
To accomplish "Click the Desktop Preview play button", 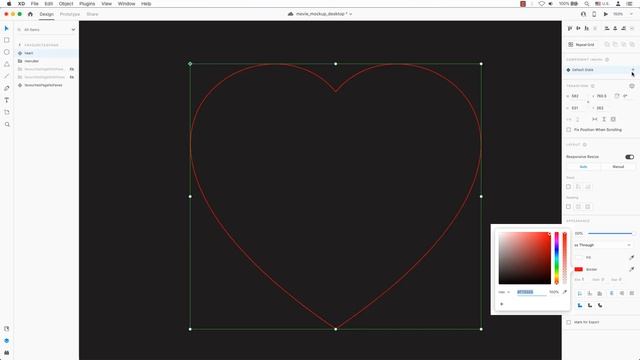I will (606, 14).
